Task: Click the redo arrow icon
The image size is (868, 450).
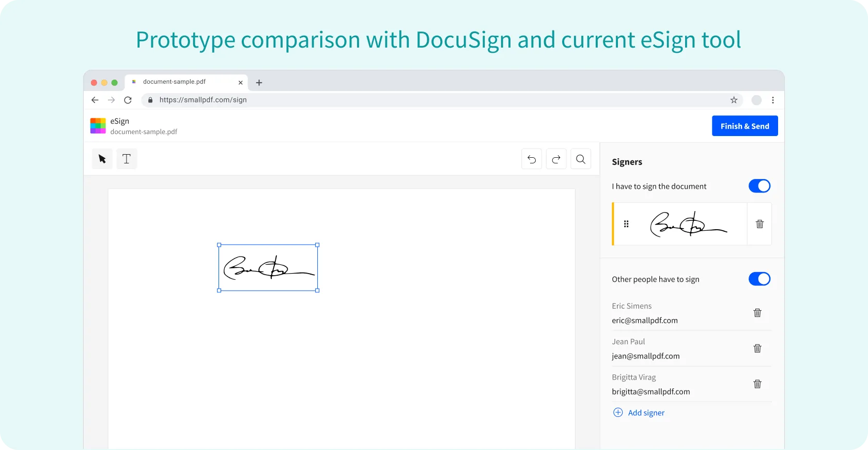Action: click(x=556, y=159)
